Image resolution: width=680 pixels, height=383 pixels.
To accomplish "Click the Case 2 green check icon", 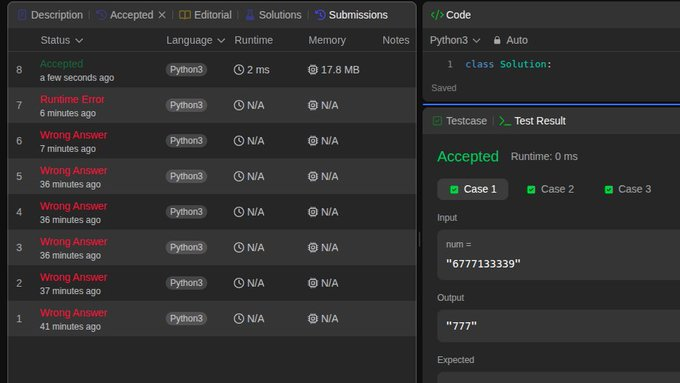I will pyautogui.click(x=531, y=190).
